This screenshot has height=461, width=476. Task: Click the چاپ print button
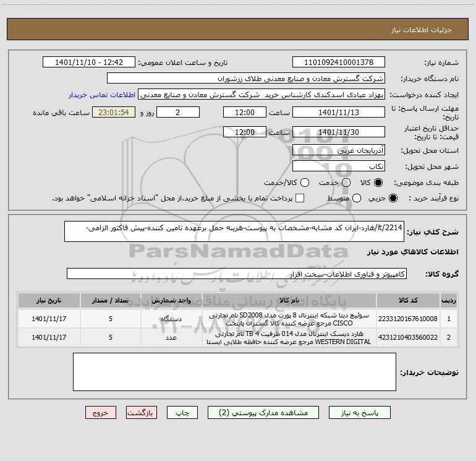(x=182, y=413)
